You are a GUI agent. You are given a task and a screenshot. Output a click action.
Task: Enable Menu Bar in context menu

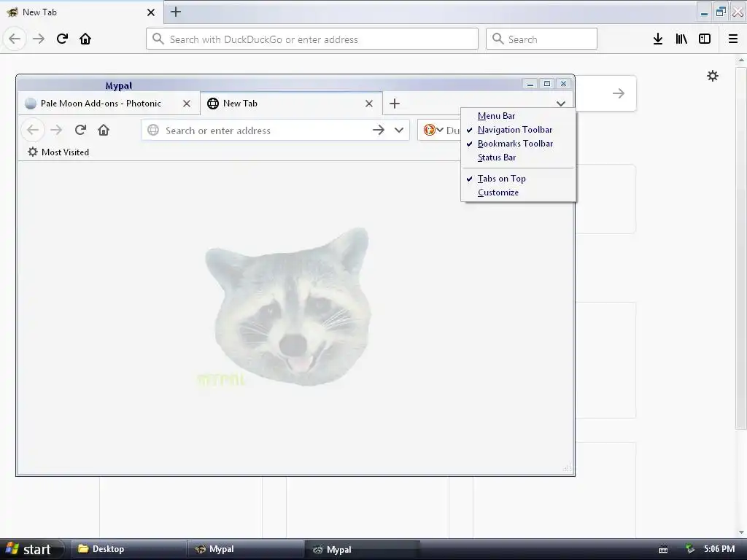tap(519, 116)
